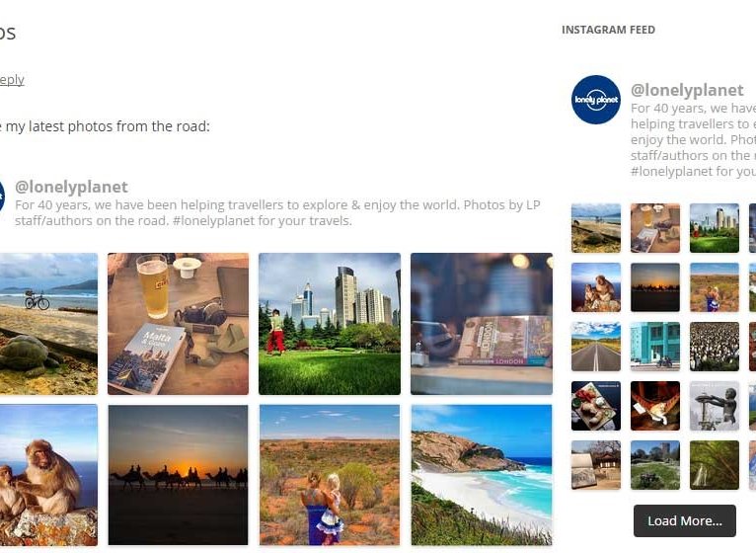Open the large city skyline and green lawn photo
This screenshot has width=756, height=553.
330,324
